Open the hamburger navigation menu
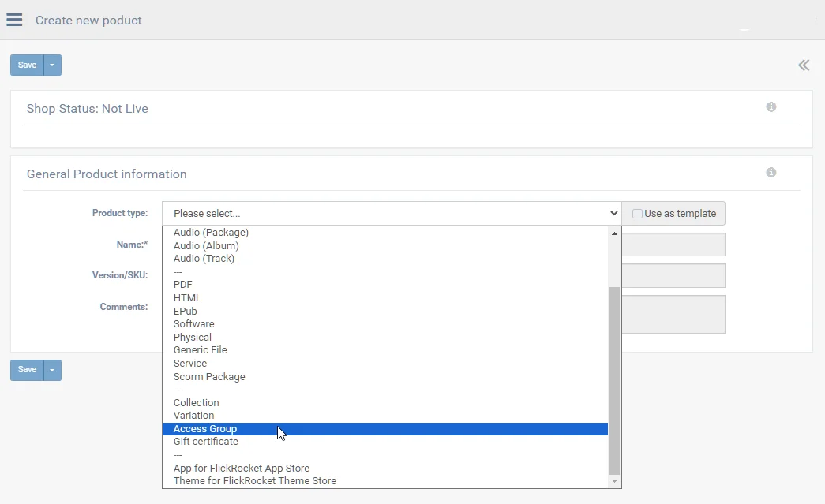 [x=14, y=20]
